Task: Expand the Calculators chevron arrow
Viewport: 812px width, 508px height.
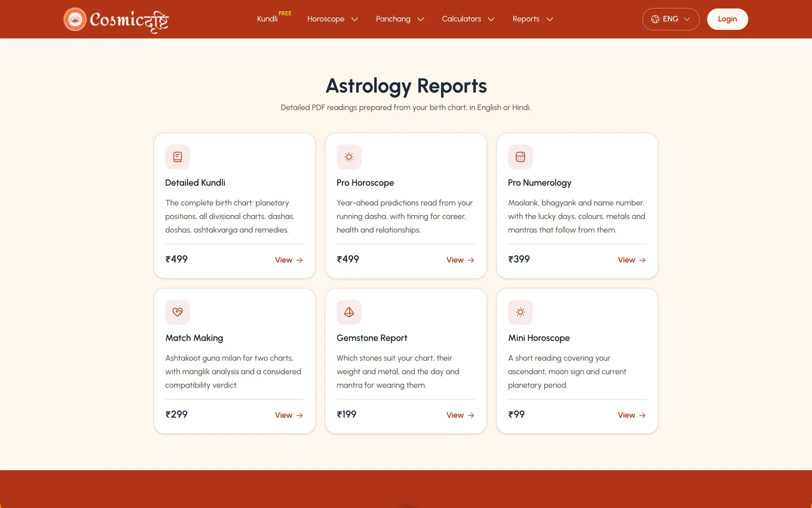Action: point(491,19)
